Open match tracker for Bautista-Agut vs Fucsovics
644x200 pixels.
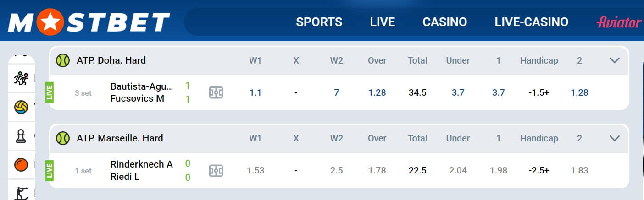[x=216, y=92]
